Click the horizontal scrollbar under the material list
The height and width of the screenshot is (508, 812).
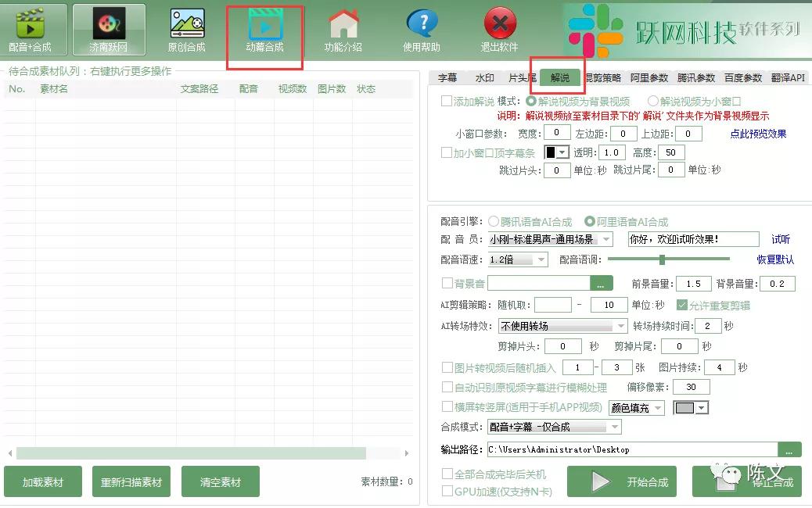pos(191,453)
